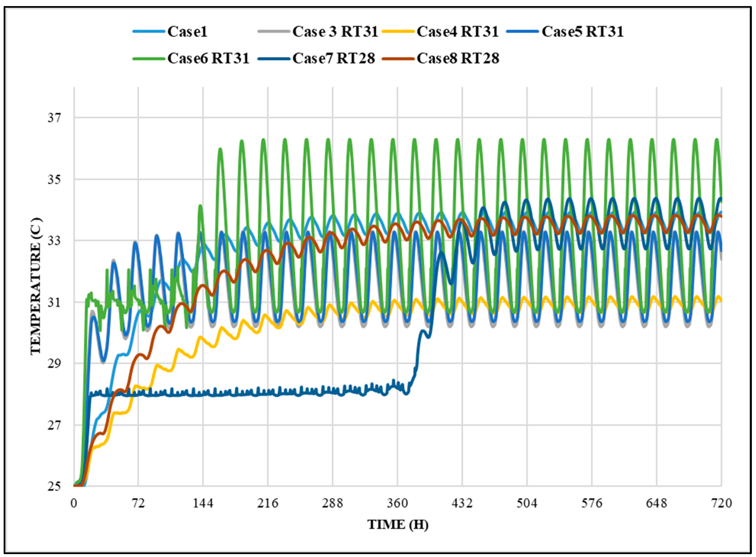756x557 pixels.
Task: Select the Case5 RT31 legend label
Action: click(582, 32)
